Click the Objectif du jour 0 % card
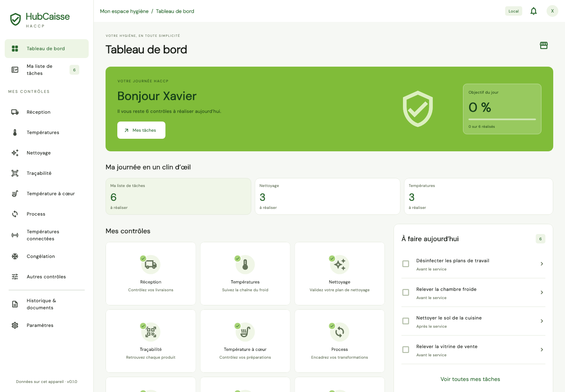This screenshot has width=565, height=392. 502,109
